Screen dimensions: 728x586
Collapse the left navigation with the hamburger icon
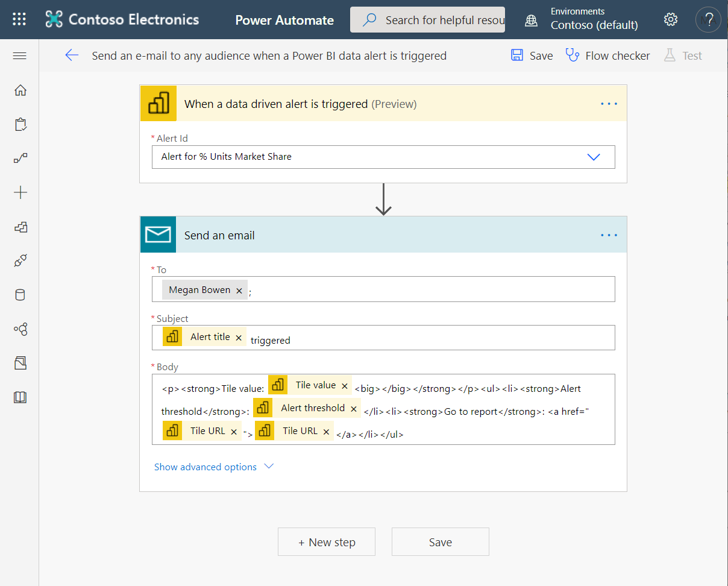click(19, 55)
